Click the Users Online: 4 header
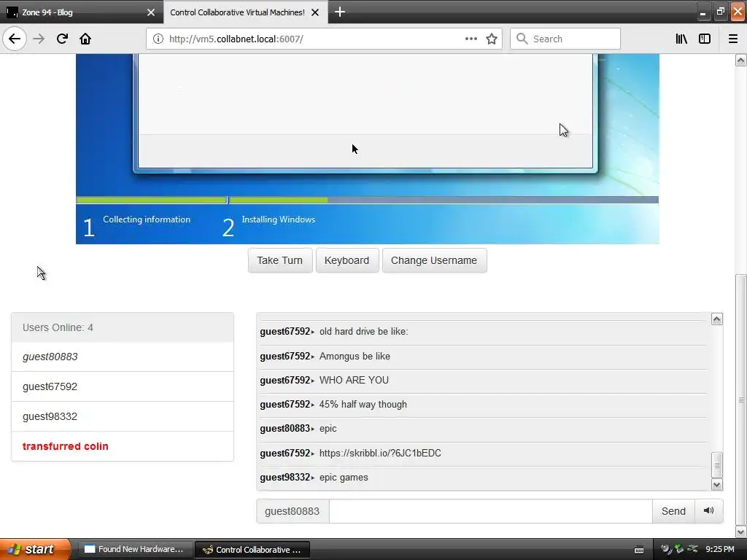 coord(123,327)
